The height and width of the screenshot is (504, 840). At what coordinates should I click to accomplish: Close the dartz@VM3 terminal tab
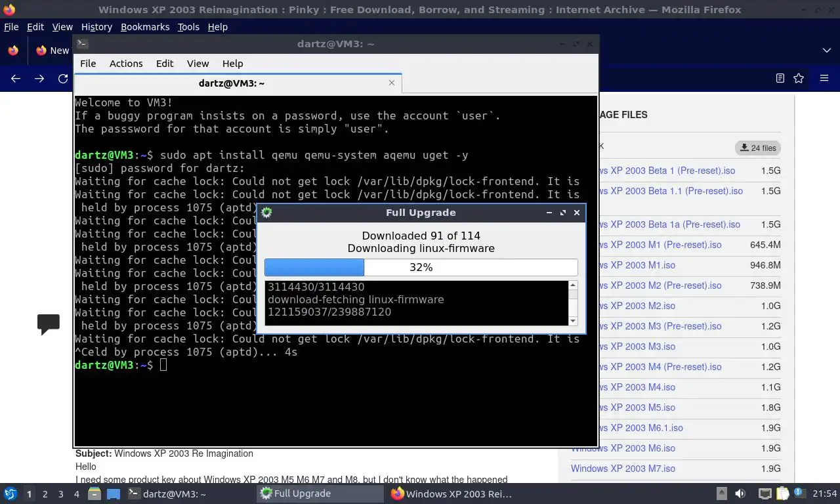(392, 83)
